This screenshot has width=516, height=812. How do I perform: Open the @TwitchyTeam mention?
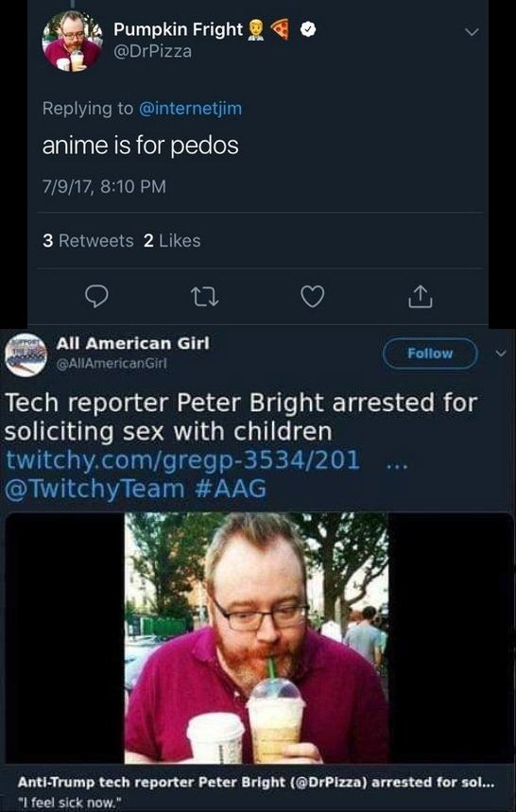(95, 489)
